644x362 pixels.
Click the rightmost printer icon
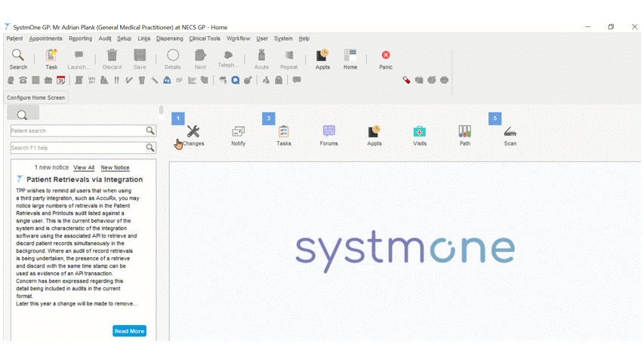444,80
